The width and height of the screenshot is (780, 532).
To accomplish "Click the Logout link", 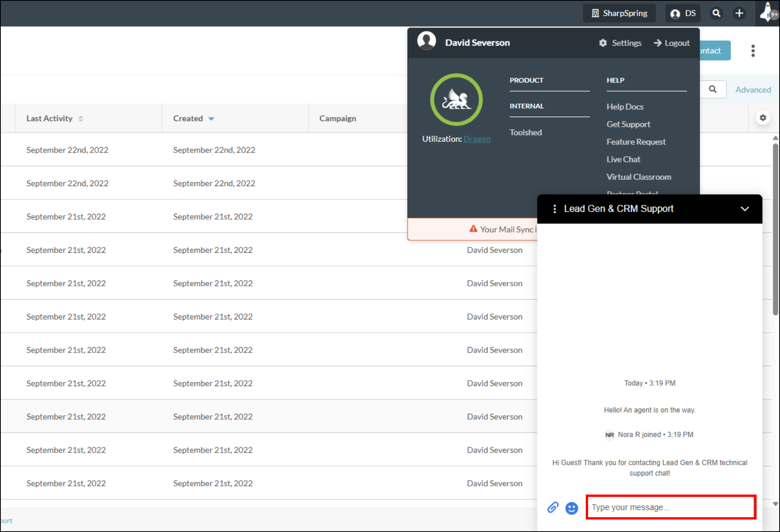I will tap(672, 43).
